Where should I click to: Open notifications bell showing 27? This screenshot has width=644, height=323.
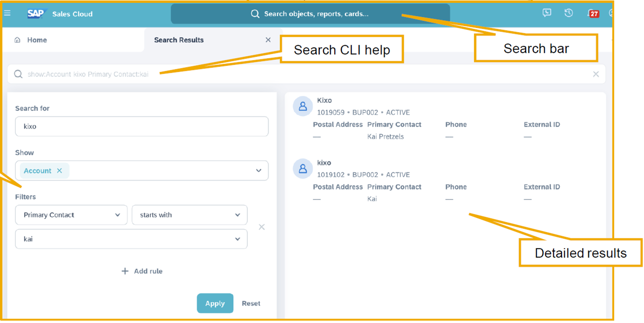(x=593, y=14)
